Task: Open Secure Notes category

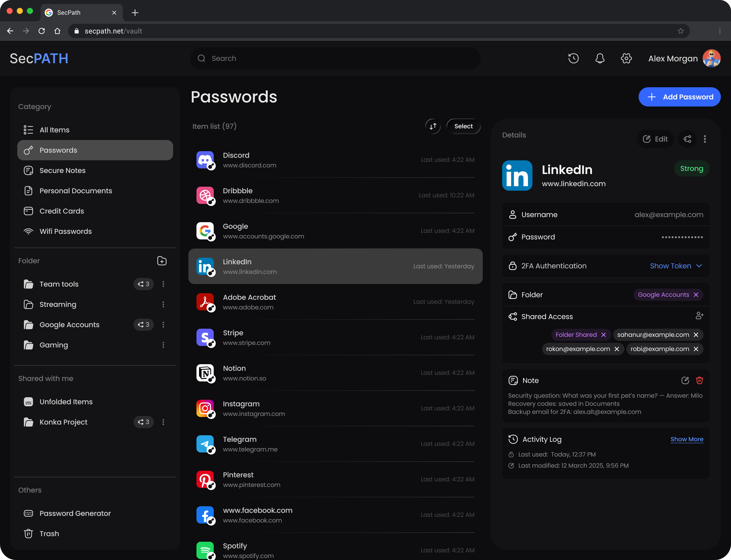Action: pyautogui.click(x=95, y=170)
